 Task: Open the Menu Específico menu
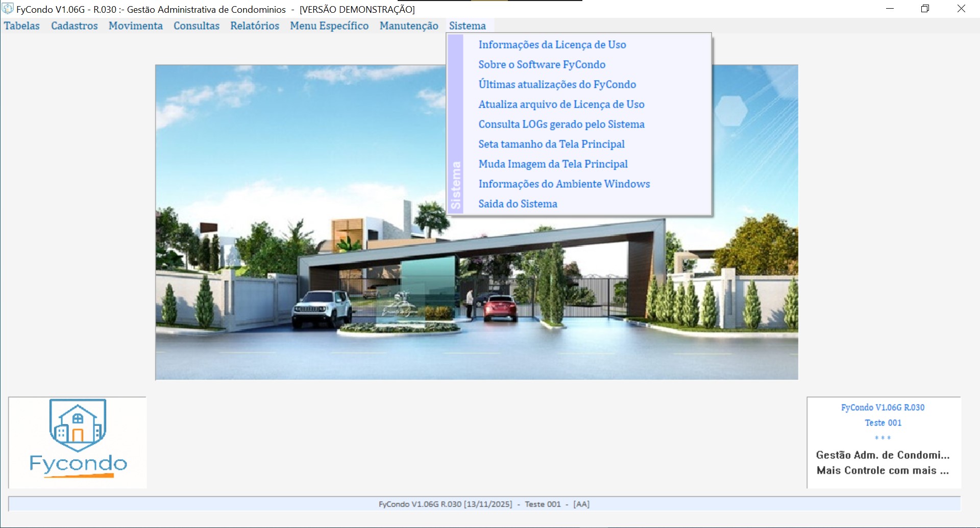coord(329,26)
